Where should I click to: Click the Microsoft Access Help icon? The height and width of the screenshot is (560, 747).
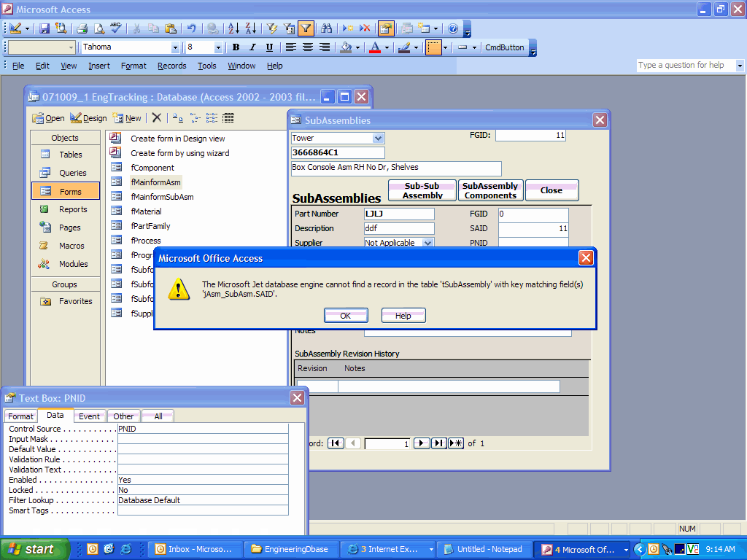(453, 28)
